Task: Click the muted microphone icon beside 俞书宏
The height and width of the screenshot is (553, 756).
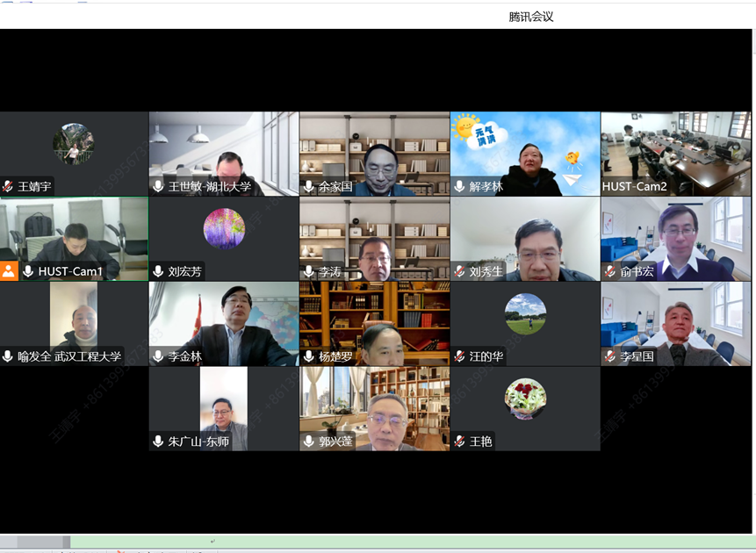Action: point(609,271)
